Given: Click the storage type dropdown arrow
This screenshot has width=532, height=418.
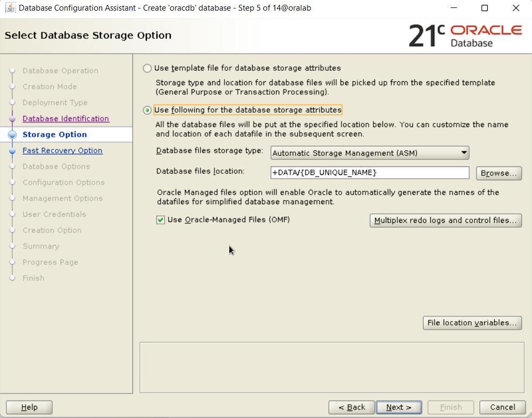Looking at the screenshot, I should point(464,153).
